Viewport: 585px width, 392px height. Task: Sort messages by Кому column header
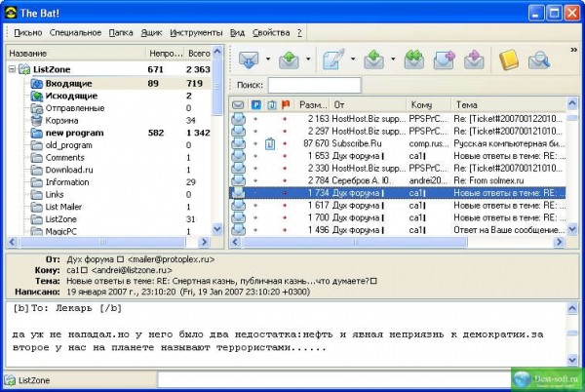429,104
